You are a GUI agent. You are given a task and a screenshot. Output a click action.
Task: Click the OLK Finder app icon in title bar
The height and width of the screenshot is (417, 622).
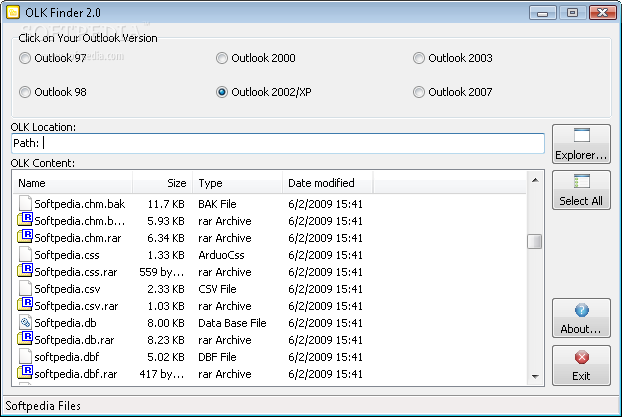(x=13, y=12)
